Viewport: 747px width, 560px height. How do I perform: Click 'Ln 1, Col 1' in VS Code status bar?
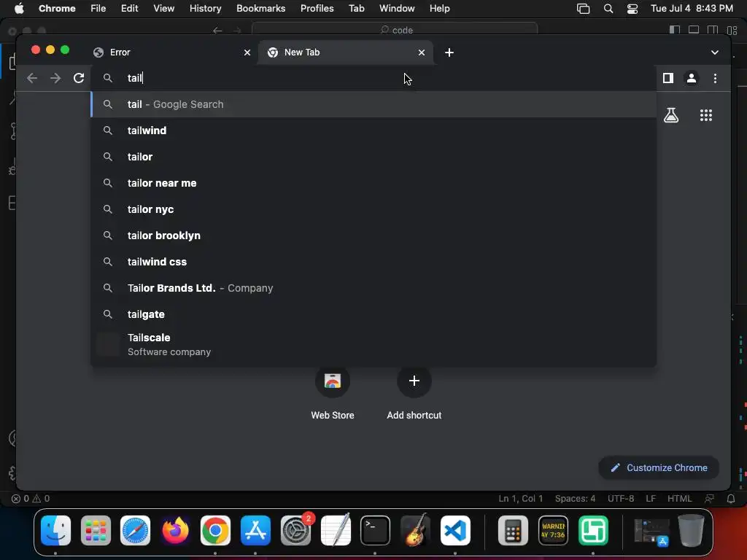pyautogui.click(x=521, y=499)
